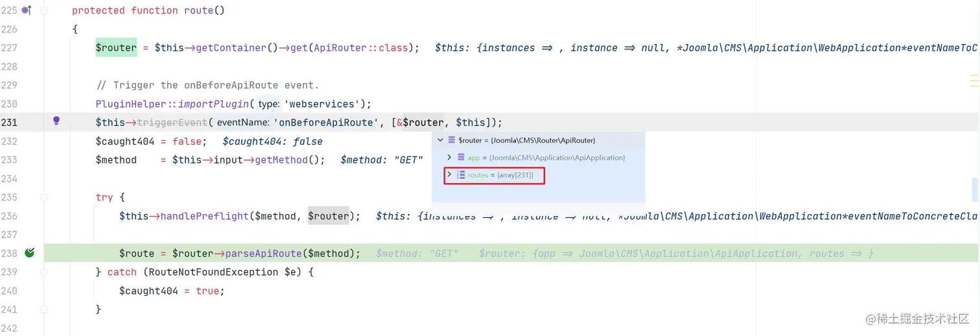This screenshot has width=980, height=336.
Task: Click line number 236 in the gutter
Action: pos(9,216)
